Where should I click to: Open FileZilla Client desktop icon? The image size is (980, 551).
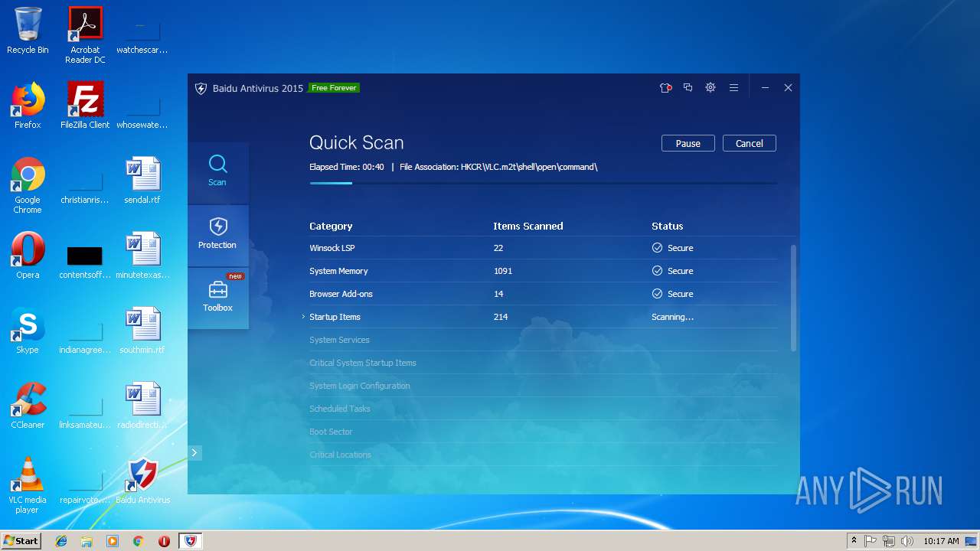click(85, 106)
